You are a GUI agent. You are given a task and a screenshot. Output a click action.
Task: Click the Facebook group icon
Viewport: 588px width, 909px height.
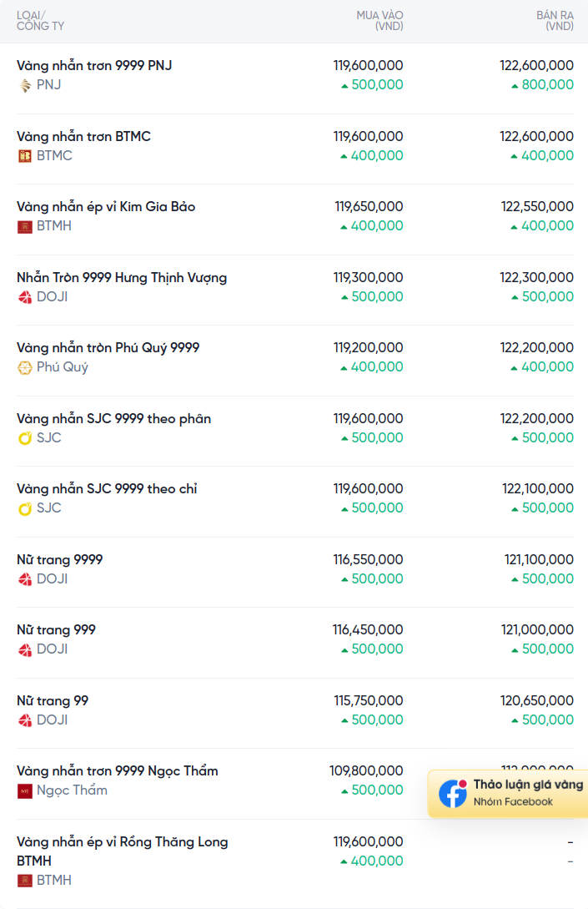453,794
